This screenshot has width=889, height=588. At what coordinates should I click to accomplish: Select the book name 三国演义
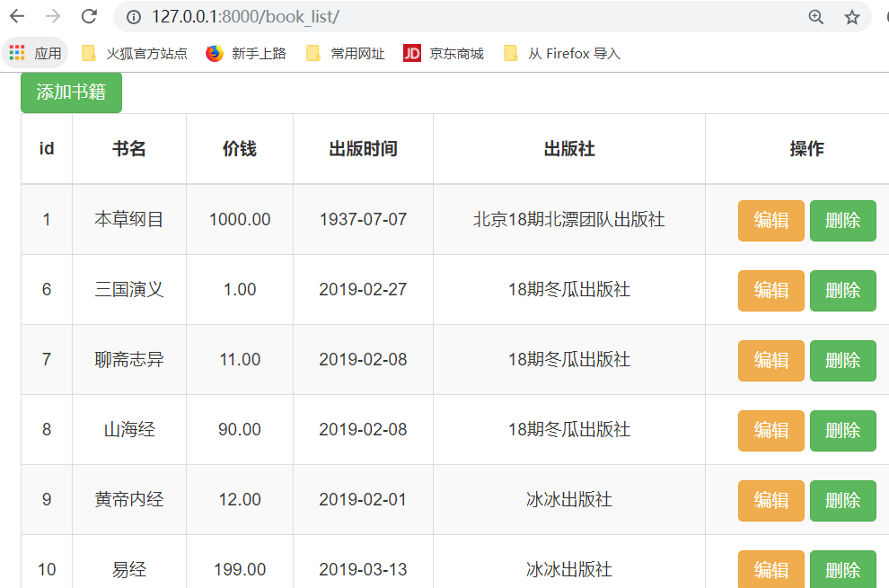pyautogui.click(x=129, y=289)
